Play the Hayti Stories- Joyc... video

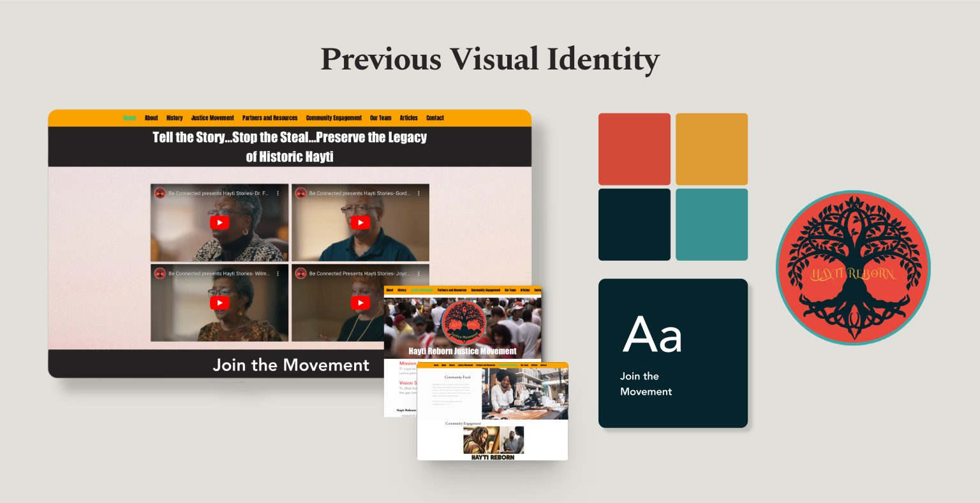(360, 303)
